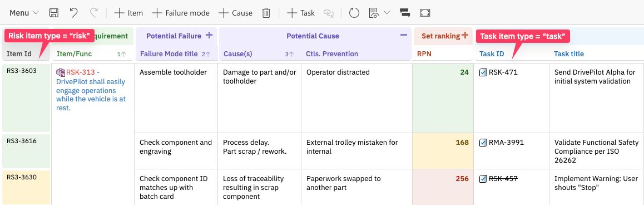Click the RPN value 168 cell
This screenshot has height=205, width=644.
coord(443,151)
